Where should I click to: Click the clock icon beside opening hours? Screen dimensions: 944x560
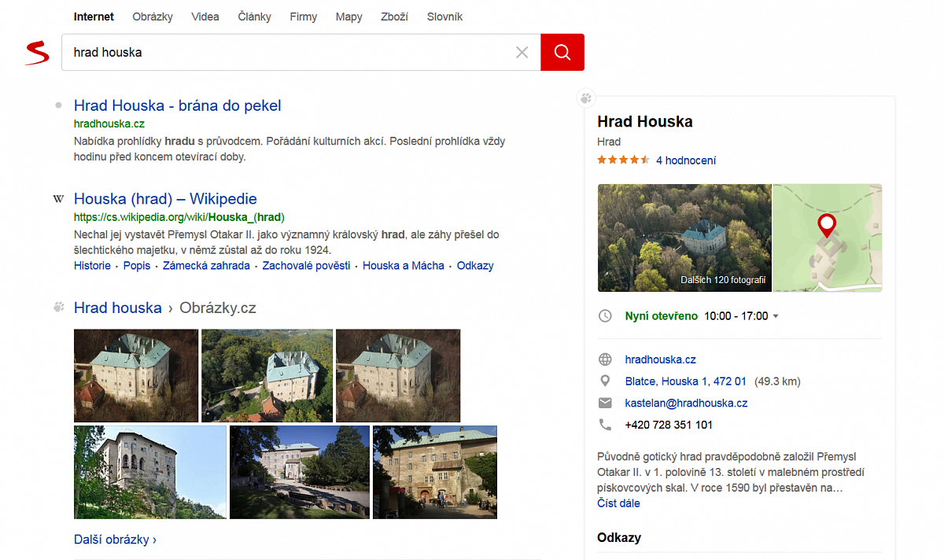tap(605, 316)
